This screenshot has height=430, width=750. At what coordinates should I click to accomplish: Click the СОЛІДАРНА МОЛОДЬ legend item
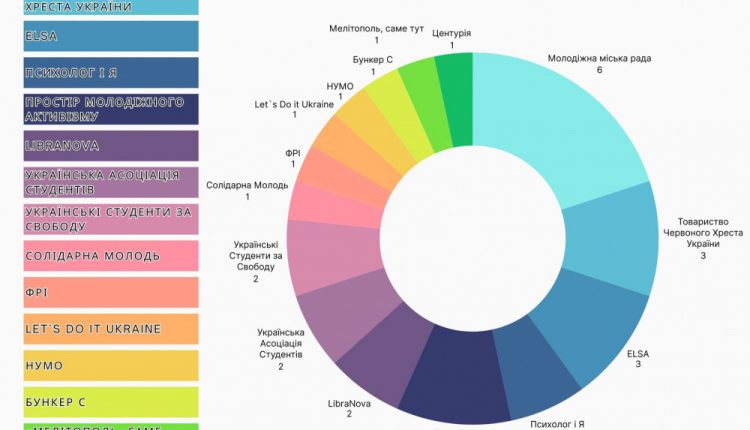(111, 256)
